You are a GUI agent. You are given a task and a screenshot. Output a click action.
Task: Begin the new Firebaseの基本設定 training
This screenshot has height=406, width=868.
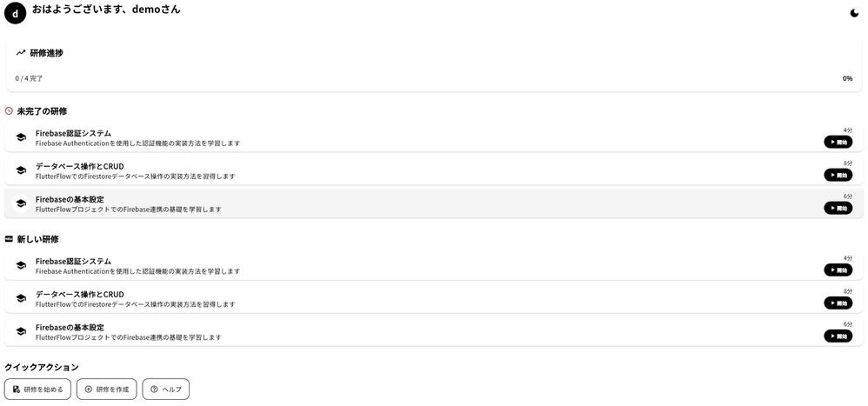pyautogui.click(x=838, y=336)
